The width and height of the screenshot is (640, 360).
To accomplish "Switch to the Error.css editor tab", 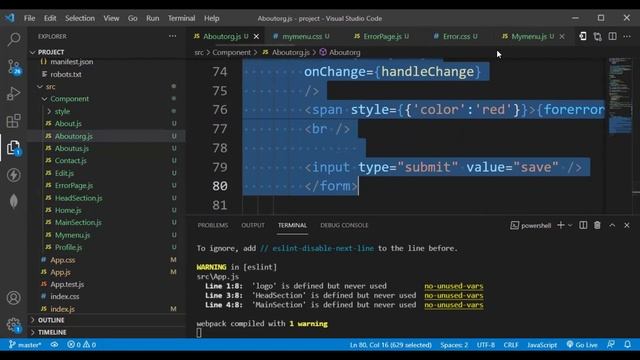I will [x=456, y=36].
